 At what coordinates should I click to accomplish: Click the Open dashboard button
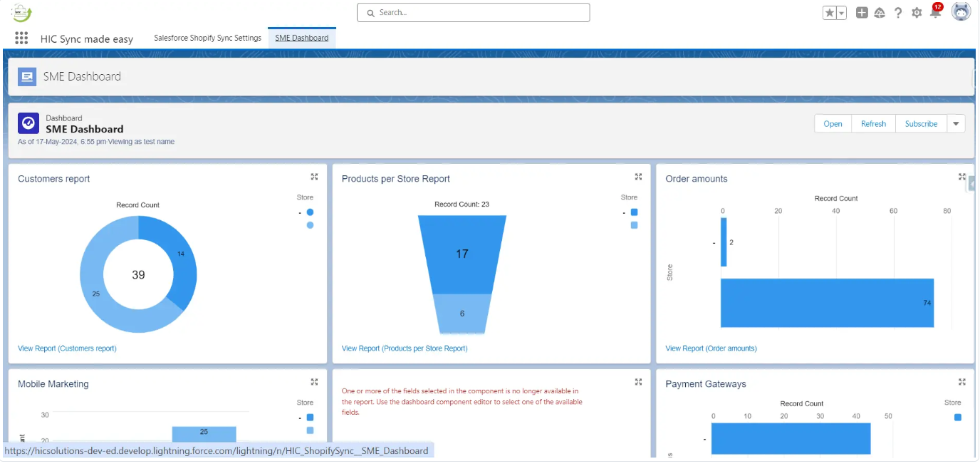833,123
